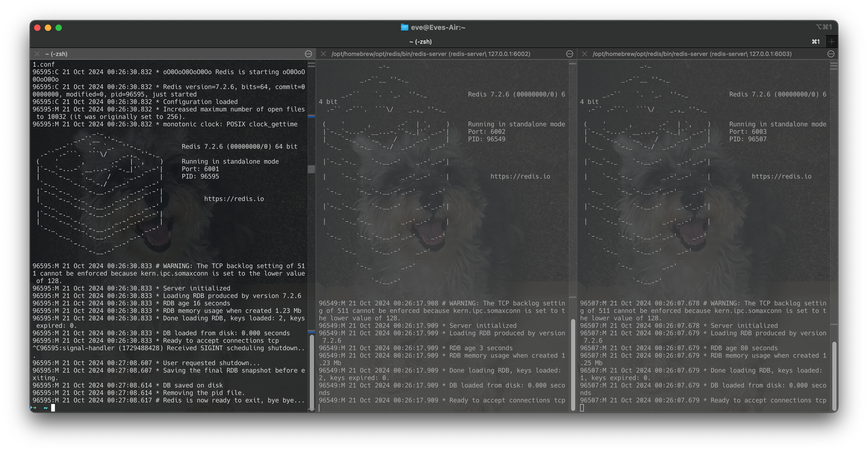Click the terminal input cursor at the zsh prompt
The height and width of the screenshot is (452, 868).
point(54,407)
